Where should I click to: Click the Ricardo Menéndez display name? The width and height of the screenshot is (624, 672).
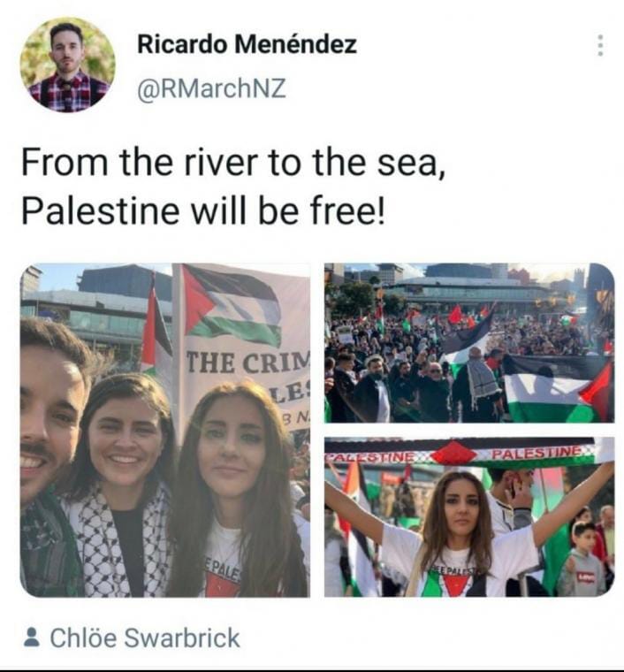click(x=247, y=43)
